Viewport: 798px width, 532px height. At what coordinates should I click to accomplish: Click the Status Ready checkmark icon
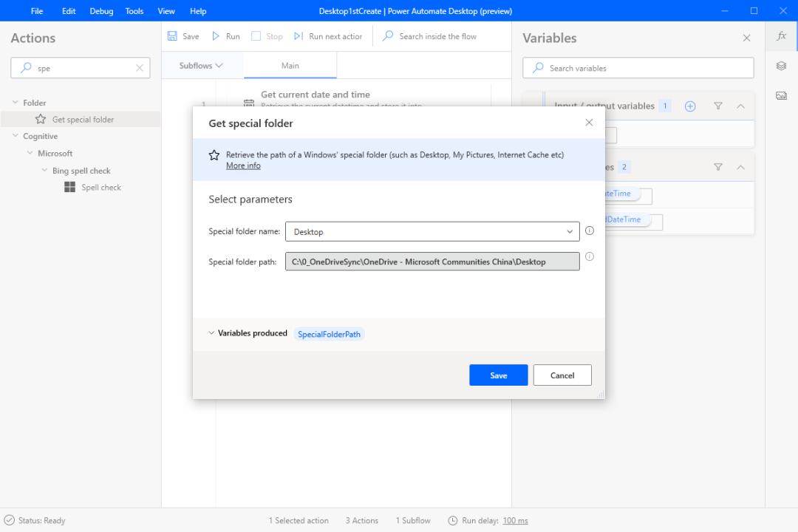point(9,520)
